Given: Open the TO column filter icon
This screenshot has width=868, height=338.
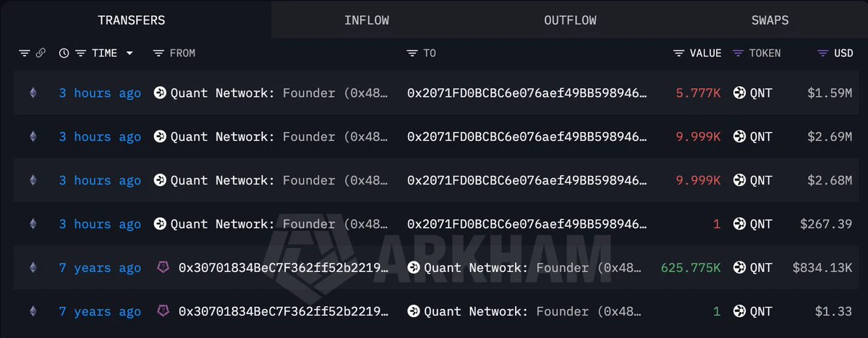Looking at the screenshot, I should 412,53.
